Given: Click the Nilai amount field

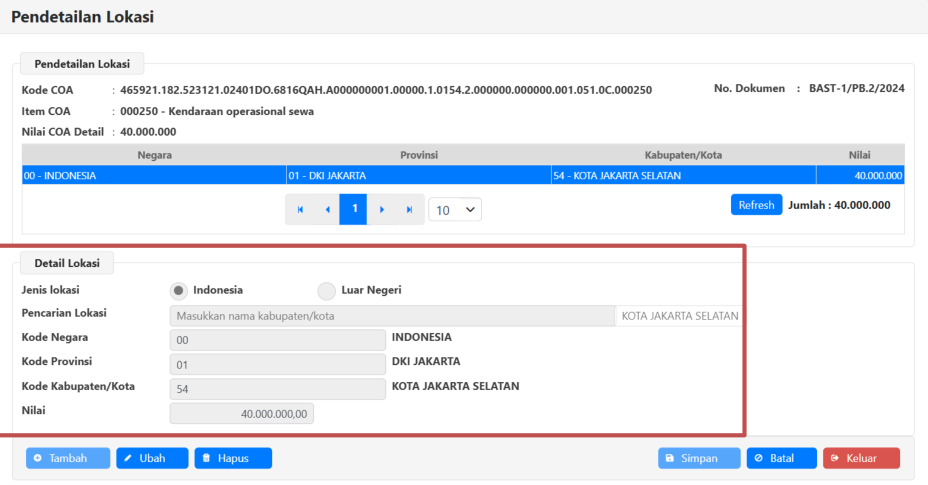Looking at the screenshot, I should coord(242,413).
